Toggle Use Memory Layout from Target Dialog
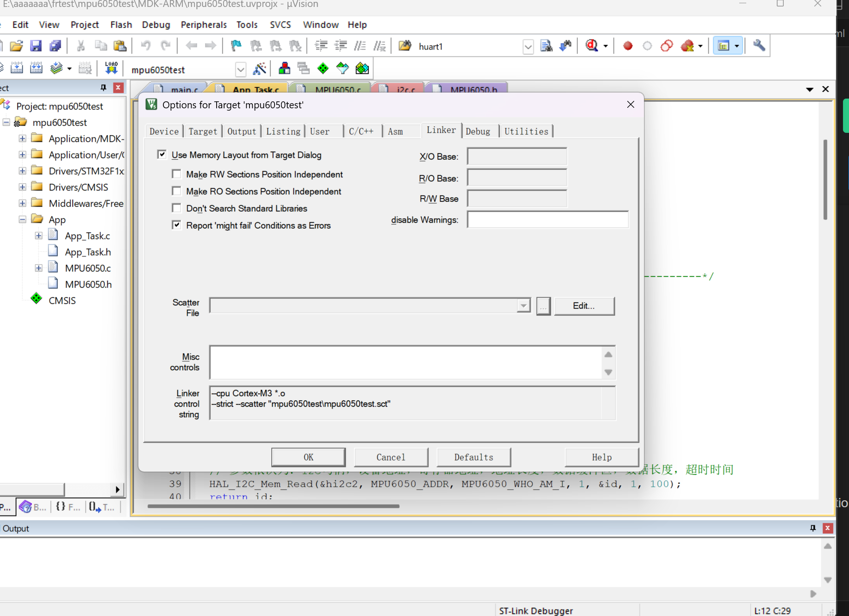This screenshot has width=849, height=616. (x=162, y=155)
